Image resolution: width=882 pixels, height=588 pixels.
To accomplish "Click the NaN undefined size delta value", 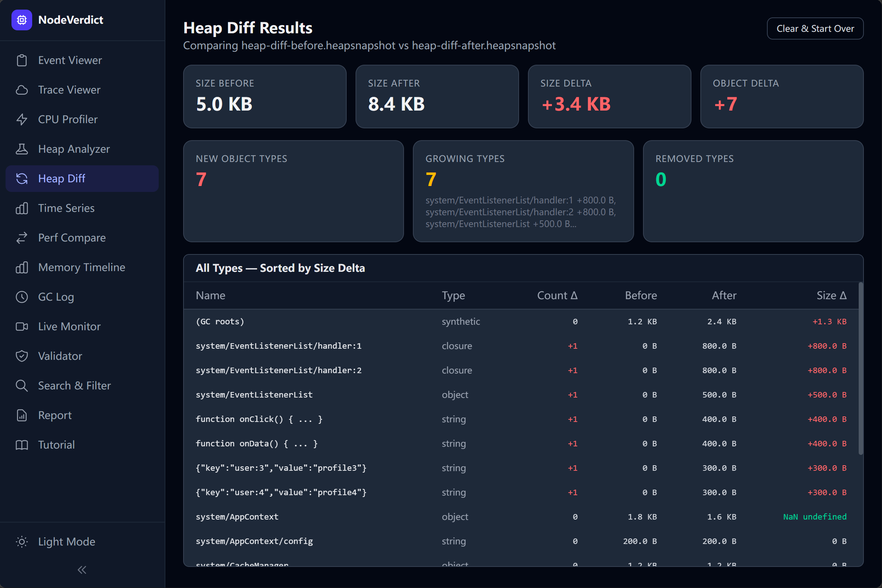I will [x=814, y=517].
